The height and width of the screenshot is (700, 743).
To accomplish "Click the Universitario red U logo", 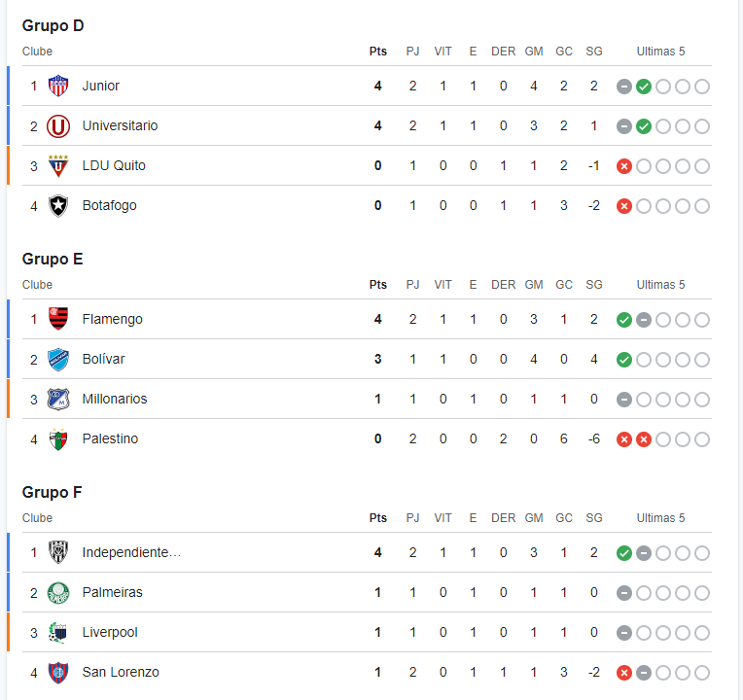I will [58, 126].
